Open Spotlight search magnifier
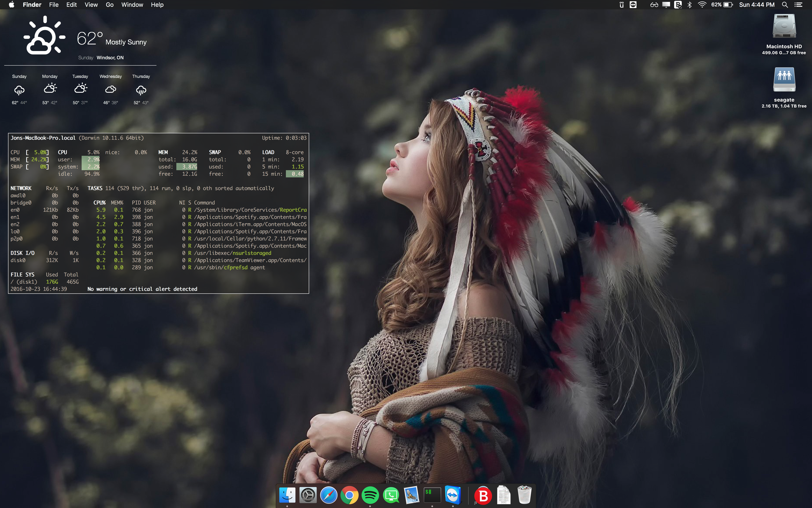 [785, 5]
